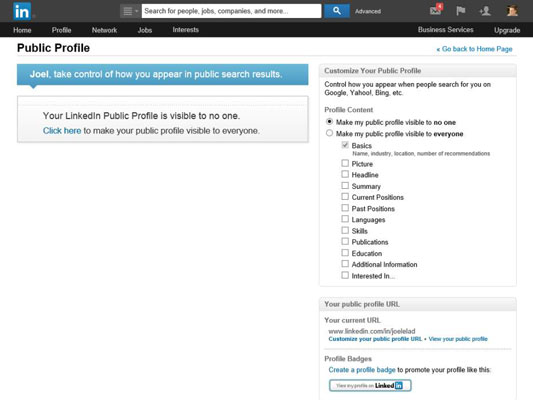The image size is (533, 400).
Task: Enable the Publications checkbox
Action: tap(345, 241)
